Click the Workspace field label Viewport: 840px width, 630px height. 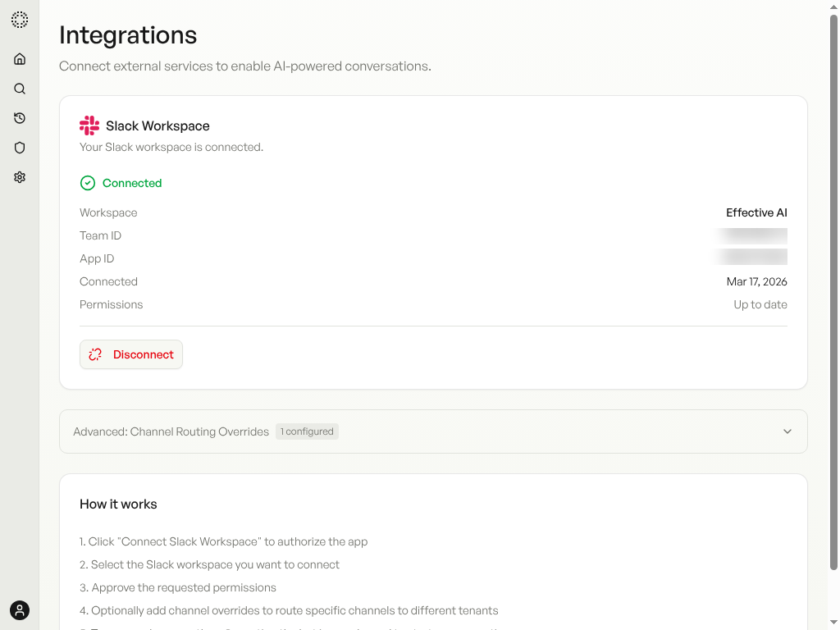click(x=108, y=212)
